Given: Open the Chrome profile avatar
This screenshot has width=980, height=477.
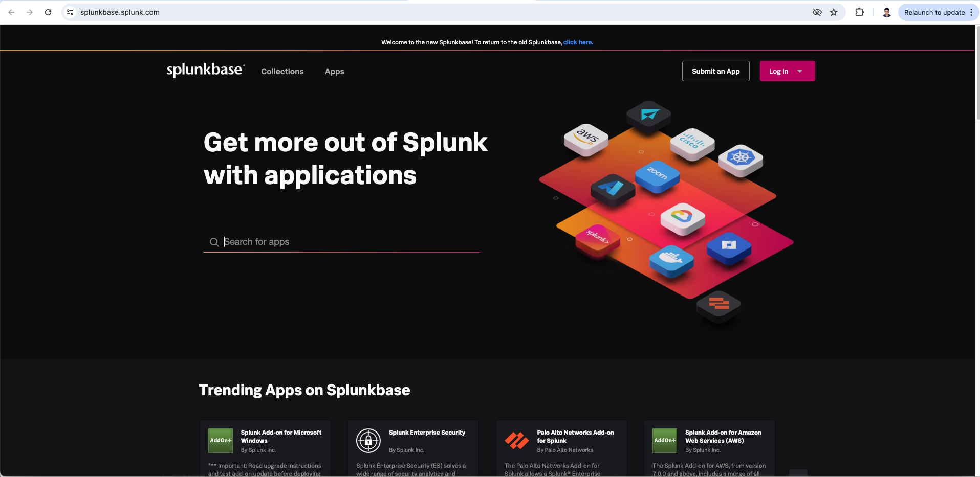Looking at the screenshot, I should pos(887,12).
